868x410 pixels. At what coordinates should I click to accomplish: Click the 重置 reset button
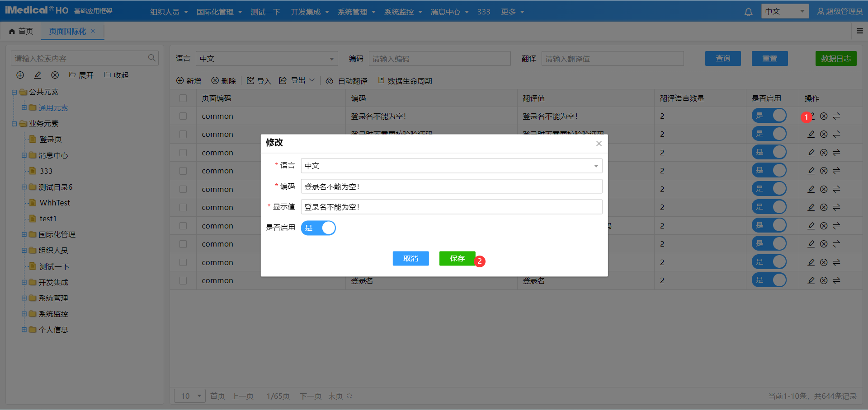pos(769,58)
